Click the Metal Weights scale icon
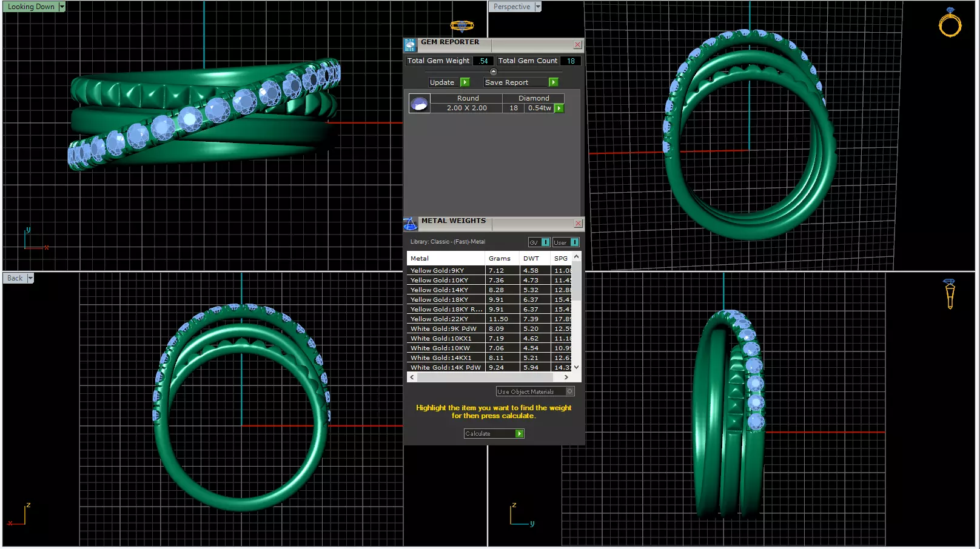 [x=411, y=224]
